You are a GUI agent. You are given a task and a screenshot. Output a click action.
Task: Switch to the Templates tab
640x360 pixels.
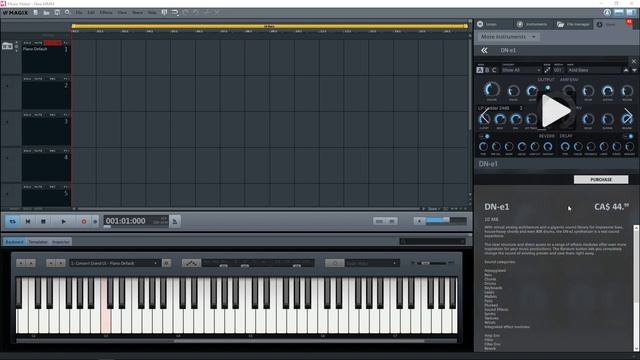(x=38, y=242)
